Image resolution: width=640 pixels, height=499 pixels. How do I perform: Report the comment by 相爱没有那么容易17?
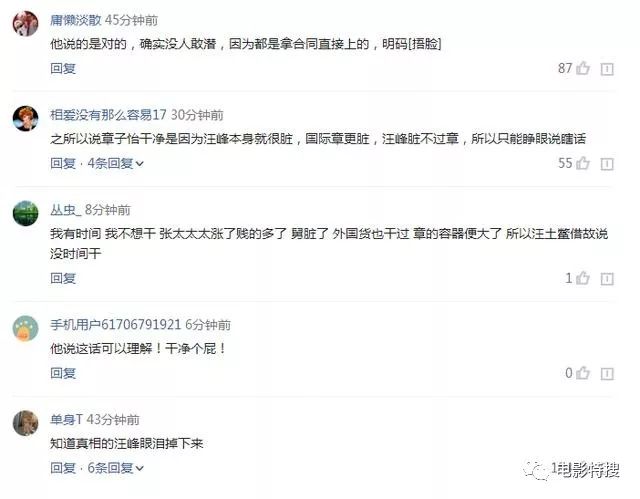tap(607, 164)
